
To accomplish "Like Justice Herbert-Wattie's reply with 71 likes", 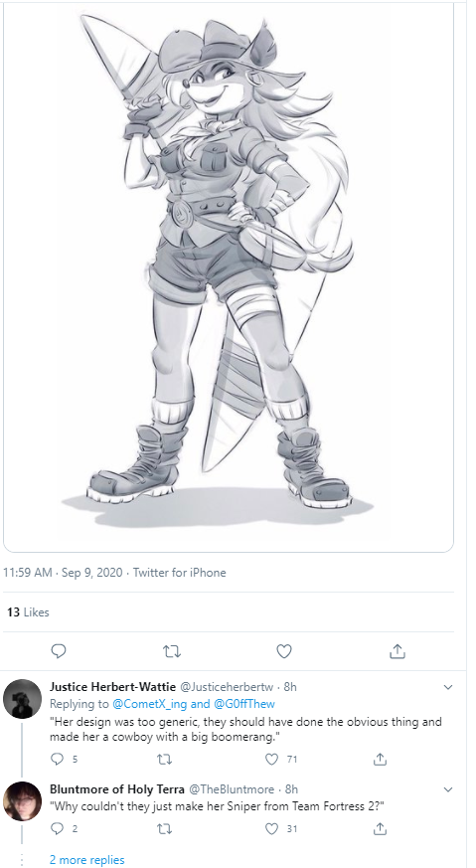I will click(x=271, y=760).
